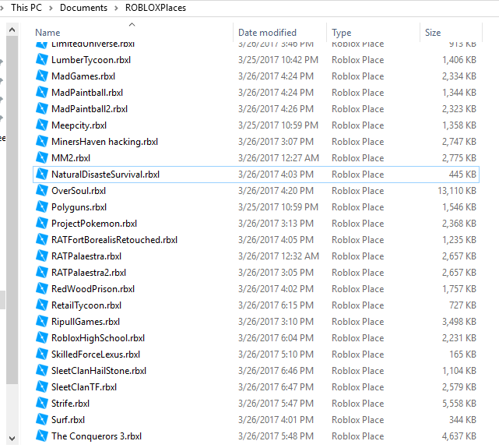Click the ProjectPokemon.rbxl file icon
Image resolution: width=499 pixels, height=448 pixels.
[42, 223]
